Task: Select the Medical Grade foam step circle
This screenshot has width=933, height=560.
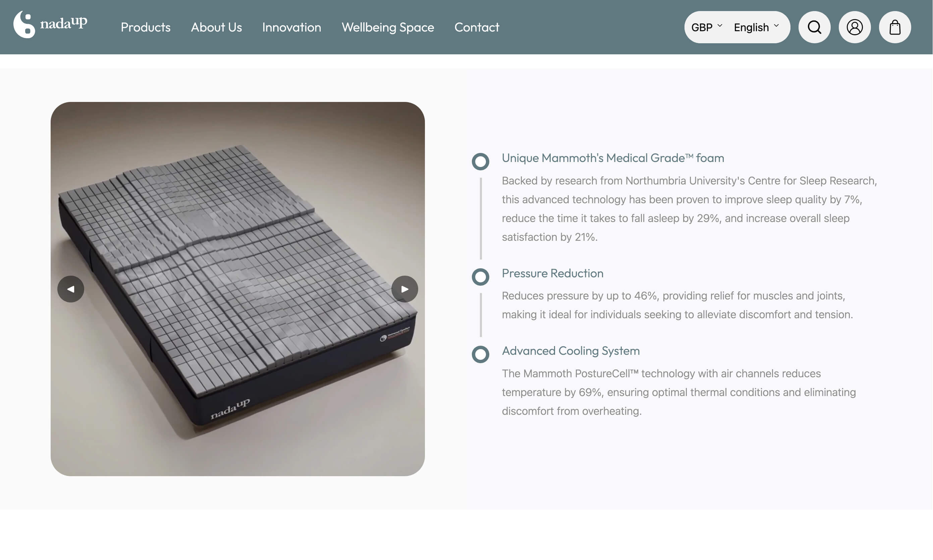Action: (481, 162)
